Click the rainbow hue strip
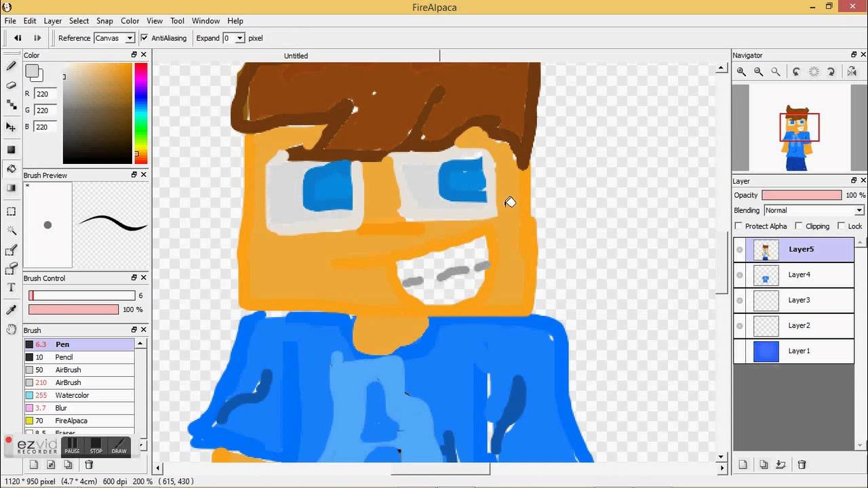Image resolution: width=868 pixels, height=488 pixels. tap(140, 113)
